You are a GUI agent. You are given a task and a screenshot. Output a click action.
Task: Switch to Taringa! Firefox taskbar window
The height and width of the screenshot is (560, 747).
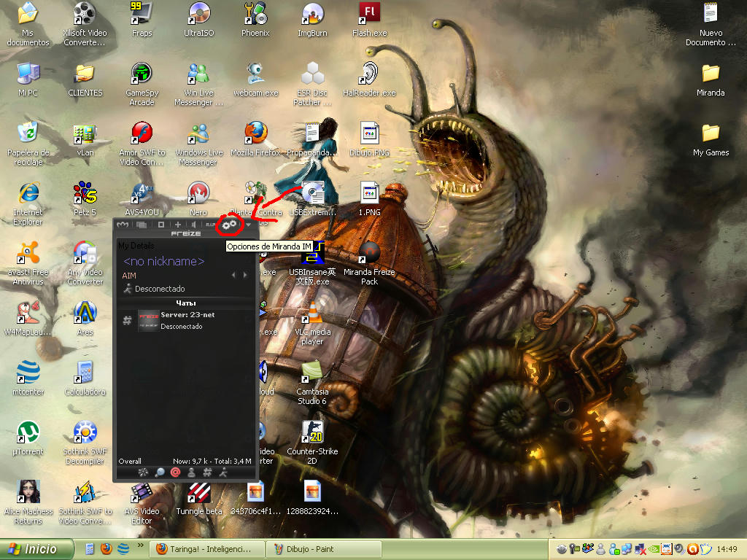[206, 549]
